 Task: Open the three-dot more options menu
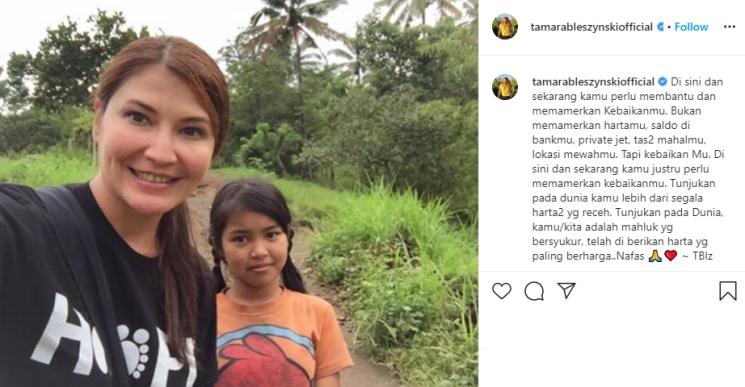tap(729, 27)
